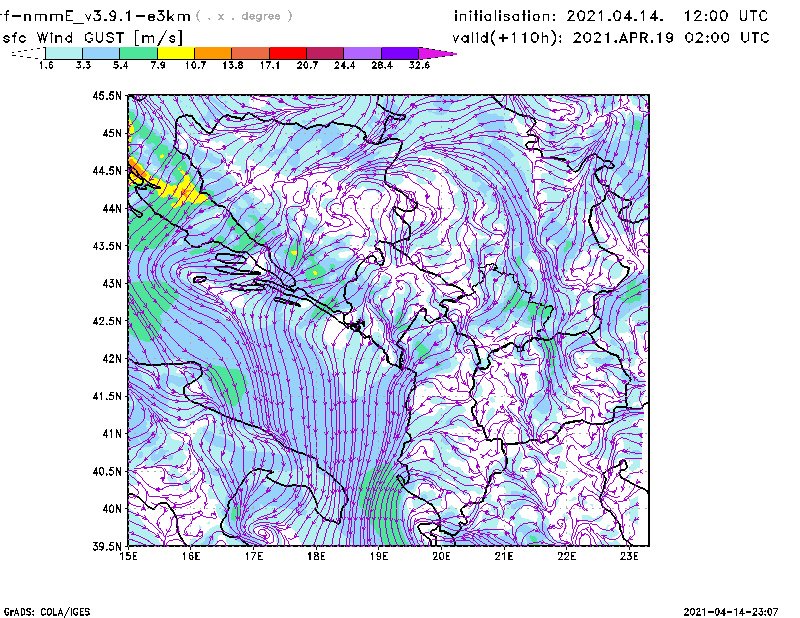
Task: Click the 40N latitude label
Action: point(112,509)
